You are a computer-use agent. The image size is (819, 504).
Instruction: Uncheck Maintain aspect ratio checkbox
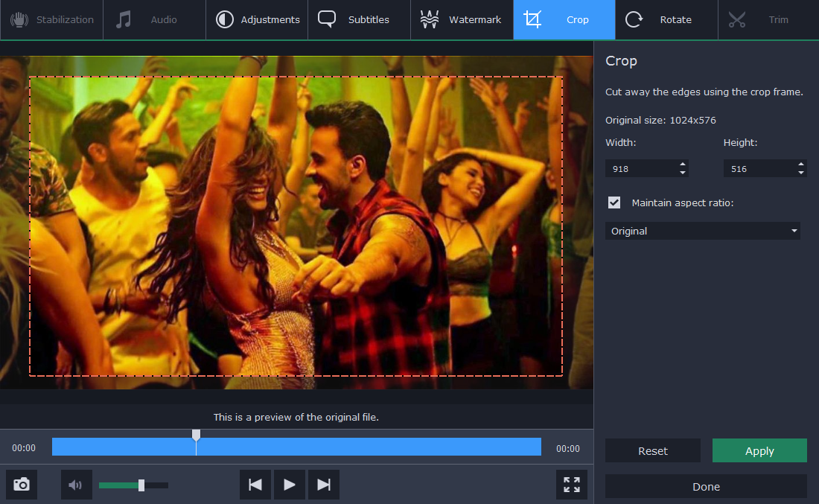(614, 202)
